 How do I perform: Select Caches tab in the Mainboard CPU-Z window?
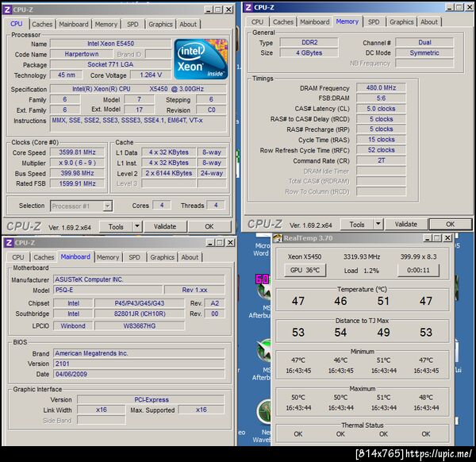click(44, 257)
